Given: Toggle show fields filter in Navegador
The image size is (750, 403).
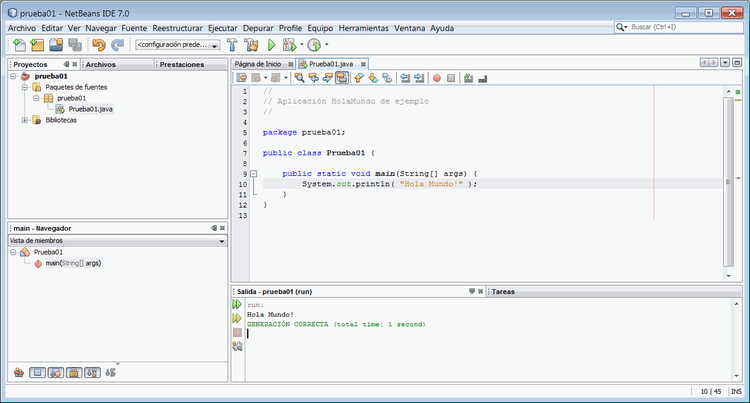Looking at the screenshot, I should click(37, 372).
